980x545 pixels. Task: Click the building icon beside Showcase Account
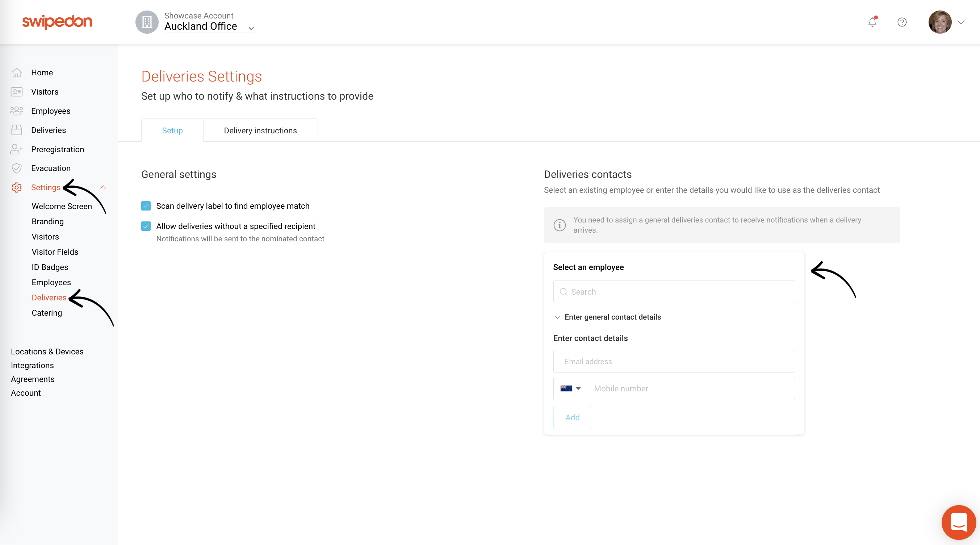click(x=147, y=22)
